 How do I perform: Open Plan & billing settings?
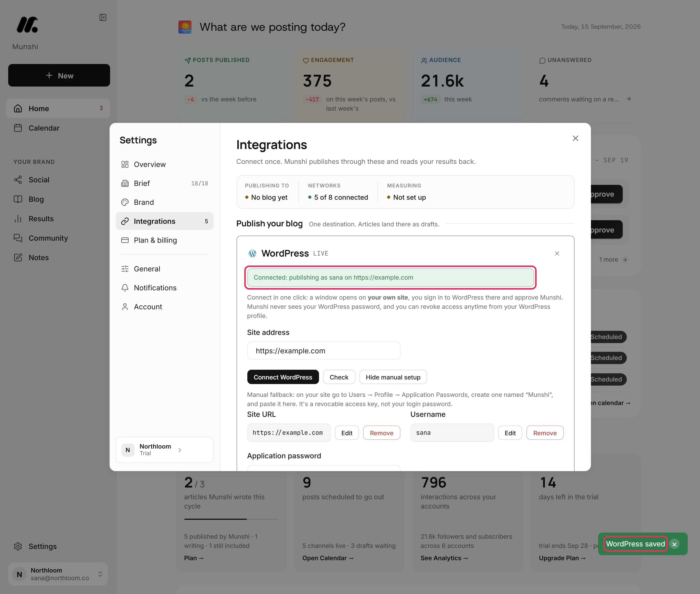pos(164,240)
